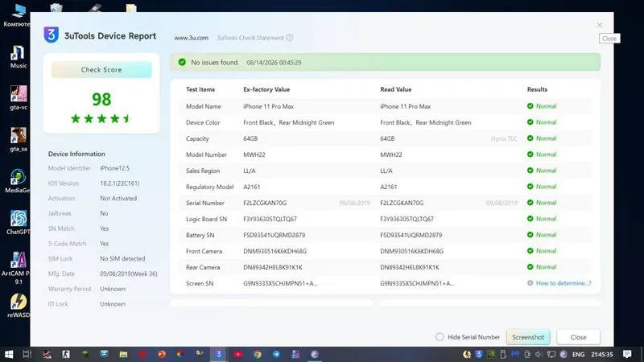The image size is (644, 362).
Task: Click the info icon in the Screen SN row
Action: pyautogui.click(x=530, y=283)
